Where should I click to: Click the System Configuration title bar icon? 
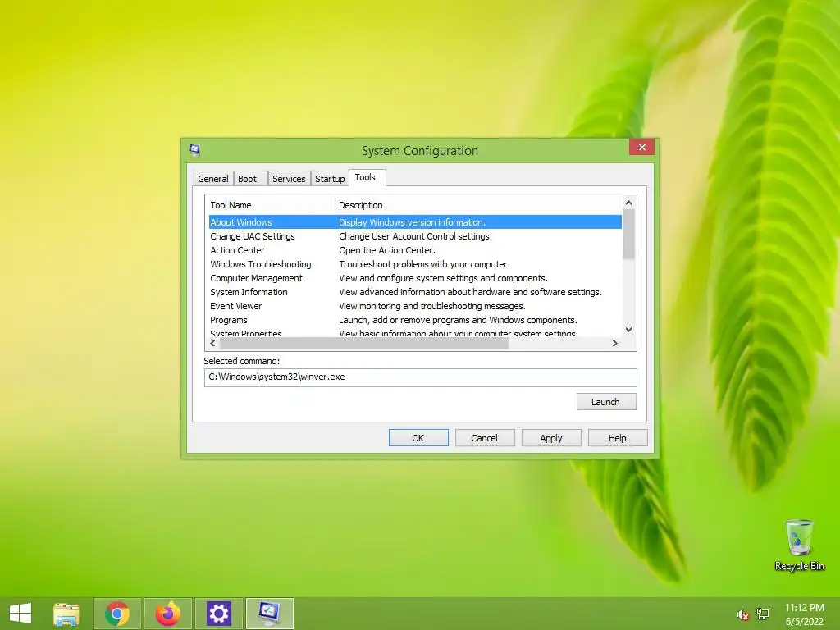pyautogui.click(x=195, y=149)
